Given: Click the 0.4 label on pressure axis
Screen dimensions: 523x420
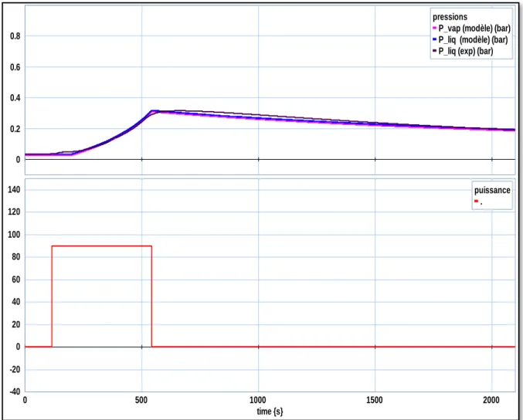Looking at the screenshot, I should click(x=15, y=98).
